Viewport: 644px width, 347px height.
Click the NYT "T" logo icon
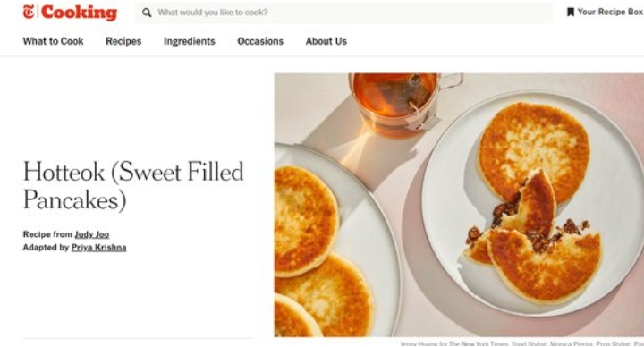pyautogui.click(x=29, y=12)
